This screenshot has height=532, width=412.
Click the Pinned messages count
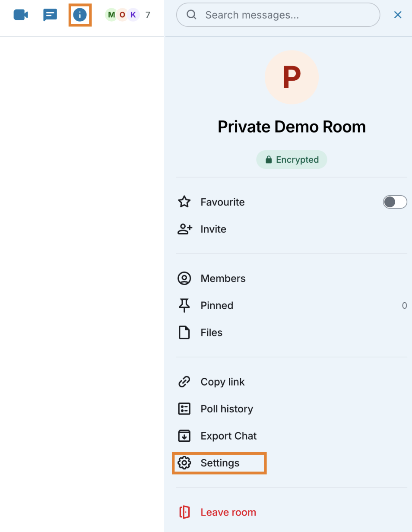coord(404,306)
